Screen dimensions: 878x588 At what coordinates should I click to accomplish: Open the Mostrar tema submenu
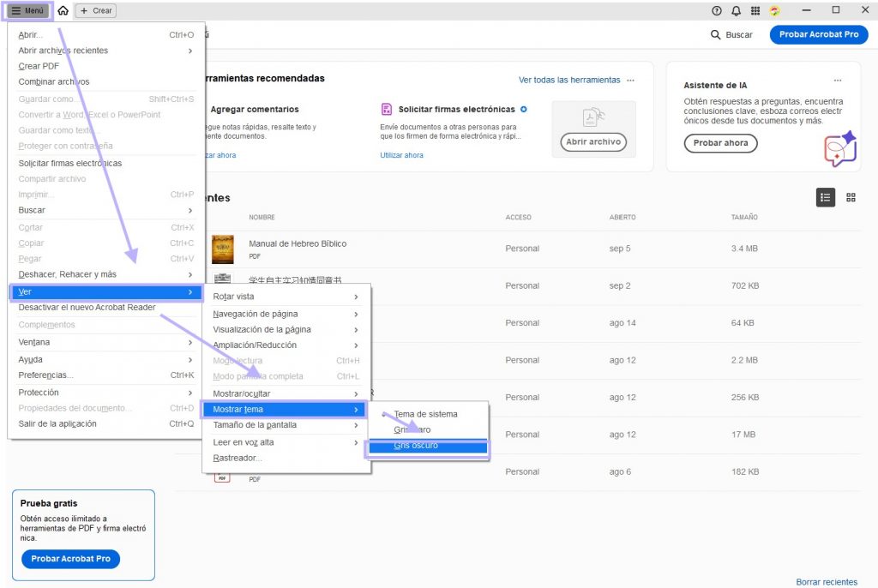coord(286,410)
